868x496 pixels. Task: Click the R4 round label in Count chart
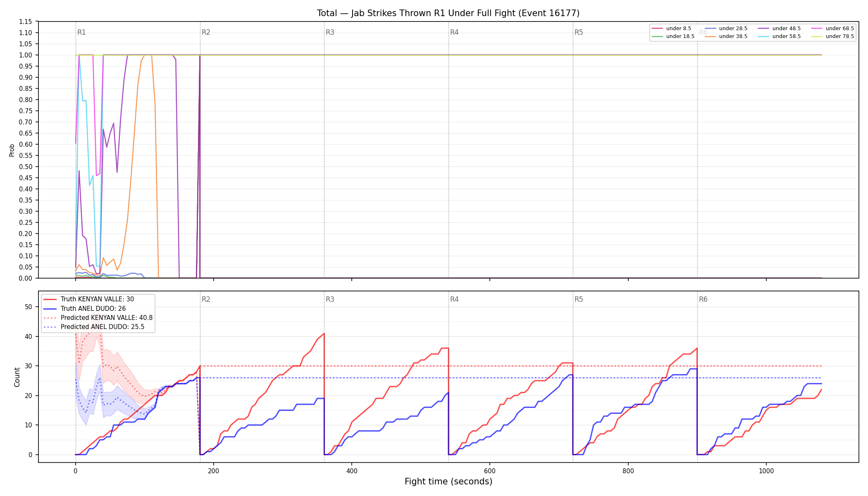point(454,299)
